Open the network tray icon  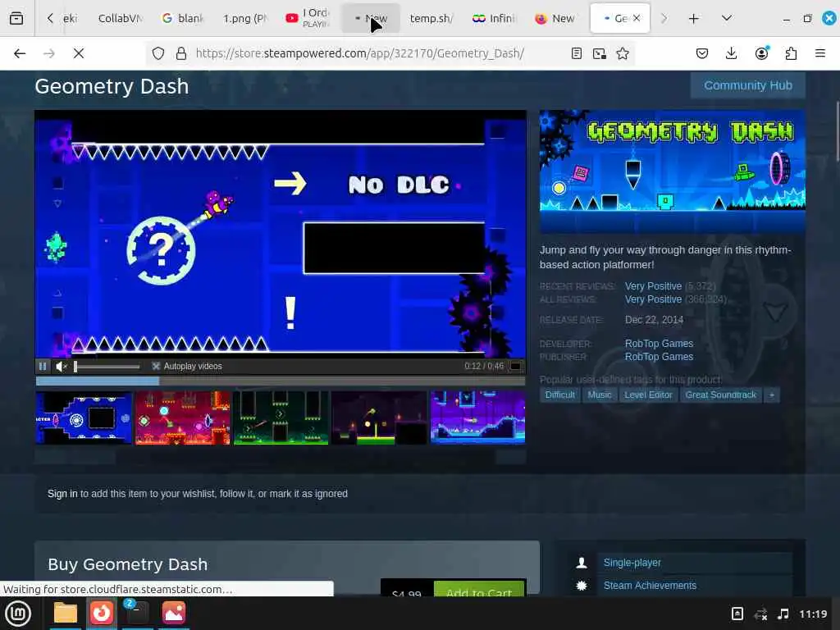[760, 614]
